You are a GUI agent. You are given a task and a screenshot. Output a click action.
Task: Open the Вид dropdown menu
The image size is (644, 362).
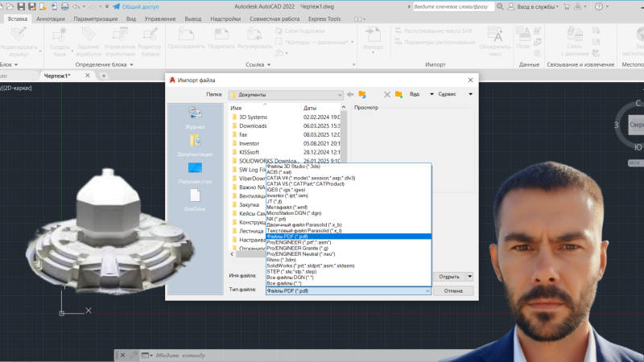418,94
